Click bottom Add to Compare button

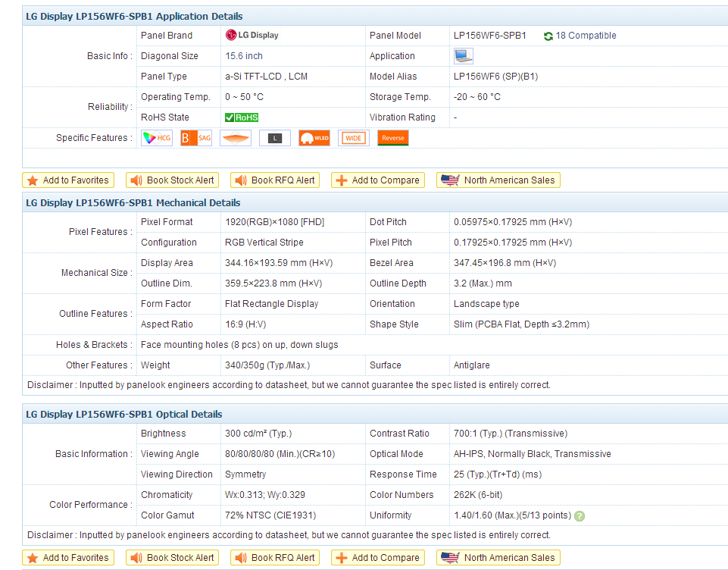click(x=378, y=557)
